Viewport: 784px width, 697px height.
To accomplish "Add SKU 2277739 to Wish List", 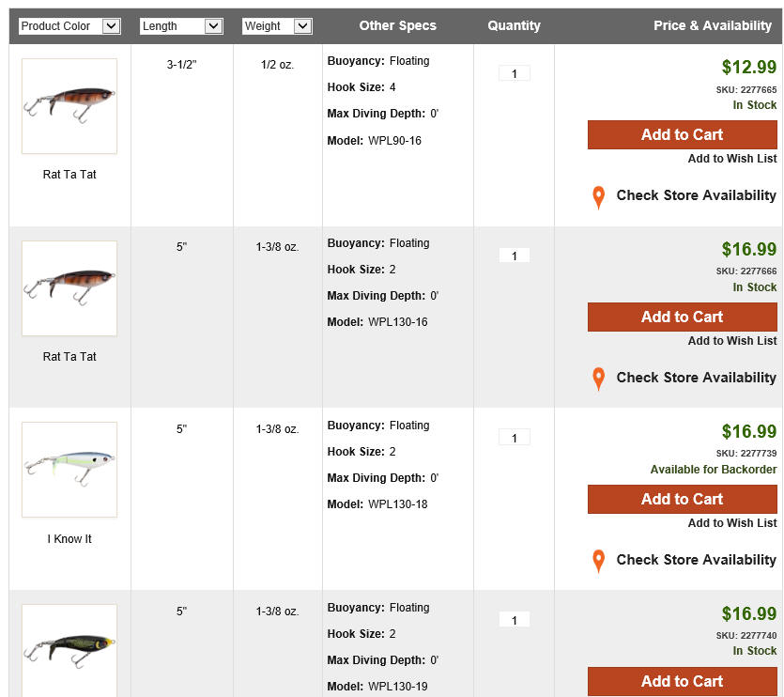I will (731, 523).
